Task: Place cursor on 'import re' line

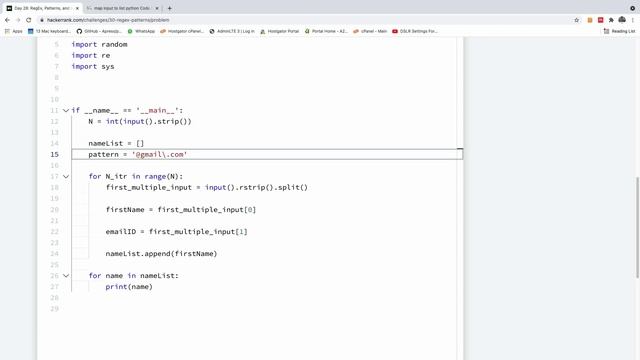Action: pos(91,55)
